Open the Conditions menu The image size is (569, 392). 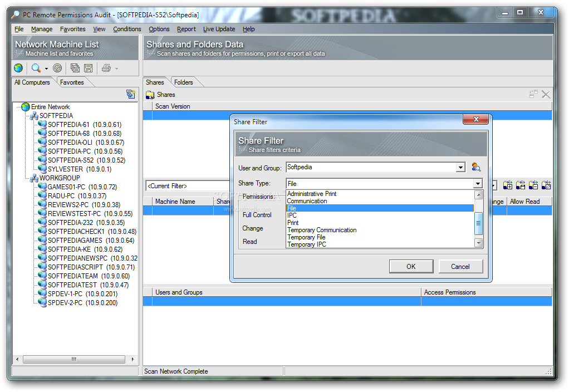[x=127, y=29]
